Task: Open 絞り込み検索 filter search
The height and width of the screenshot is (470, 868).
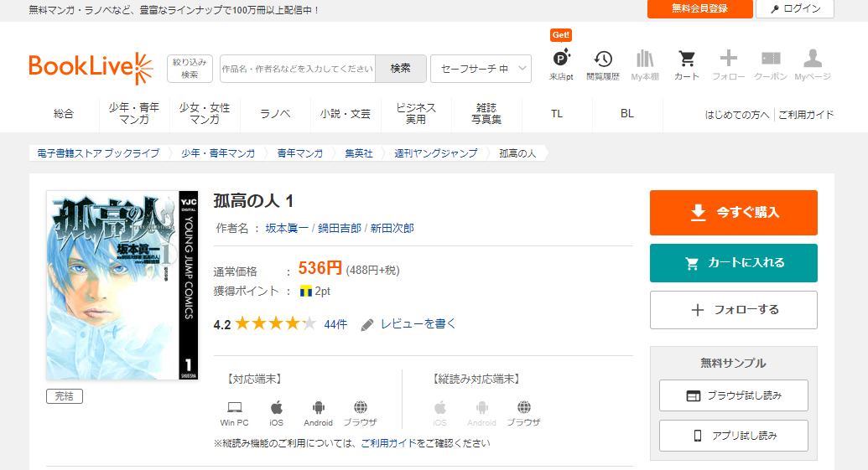Action: tap(190, 69)
